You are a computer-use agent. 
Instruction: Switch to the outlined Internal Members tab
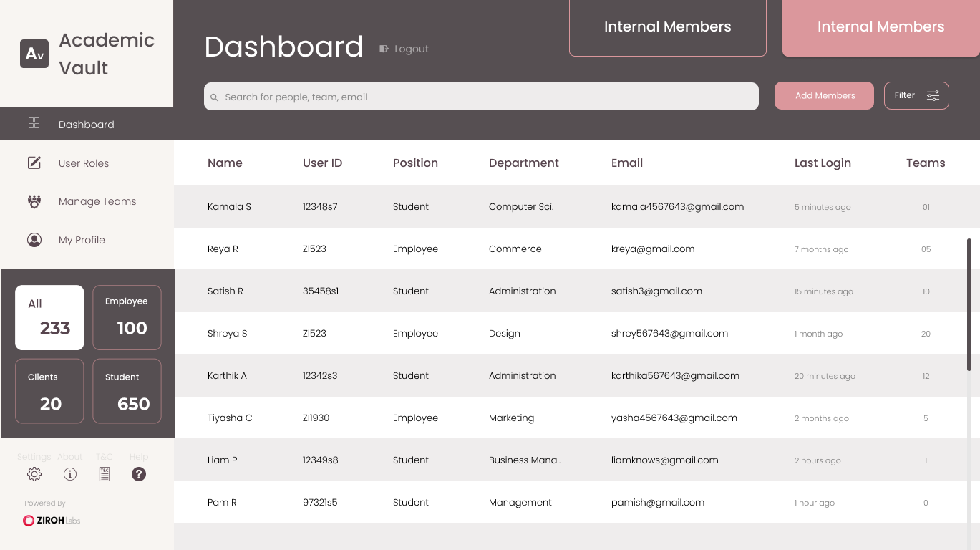[667, 27]
